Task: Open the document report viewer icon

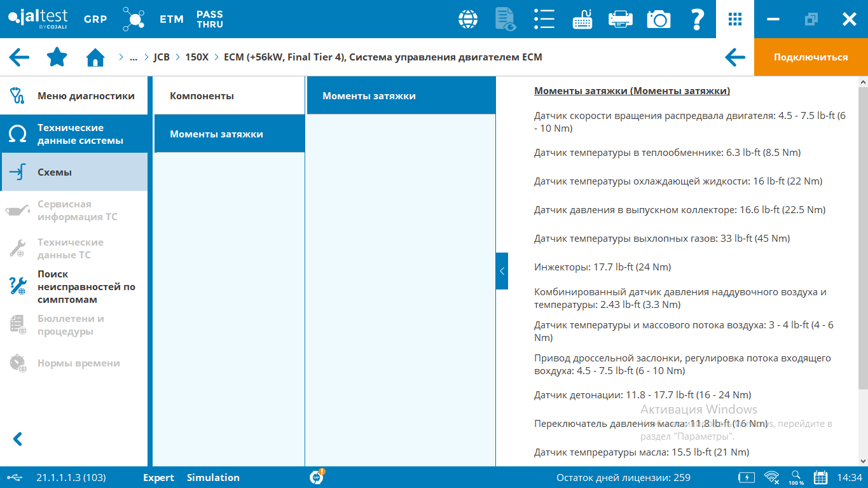Action: pos(506,19)
